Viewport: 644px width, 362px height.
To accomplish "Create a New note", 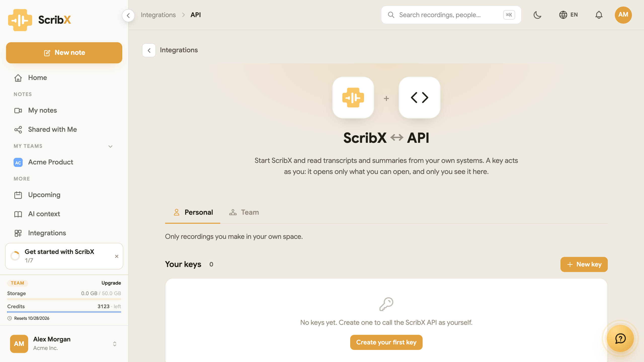I will [64, 53].
